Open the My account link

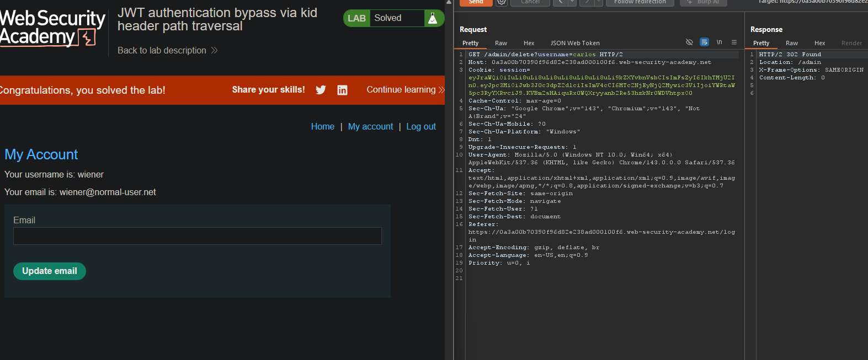[x=371, y=127]
